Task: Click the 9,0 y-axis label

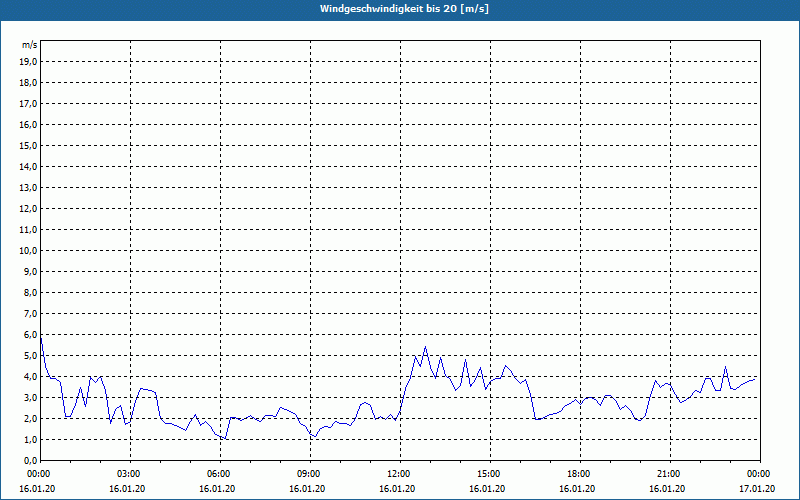Action: coord(30,271)
